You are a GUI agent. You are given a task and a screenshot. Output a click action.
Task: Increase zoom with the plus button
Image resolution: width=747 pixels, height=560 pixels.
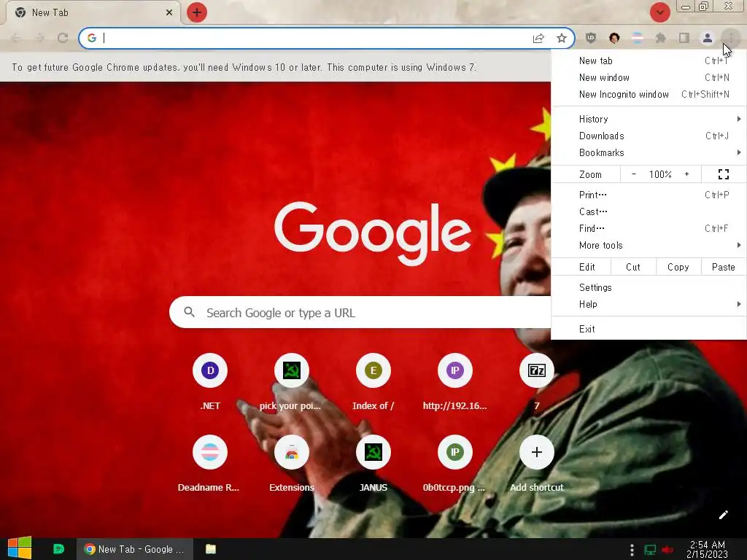686,174
